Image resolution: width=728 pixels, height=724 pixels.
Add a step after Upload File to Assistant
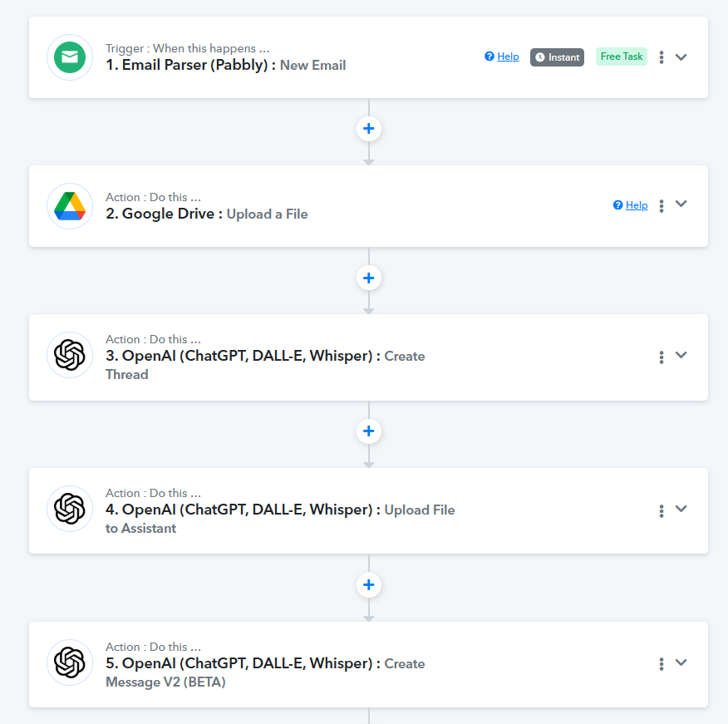(369, 584)
